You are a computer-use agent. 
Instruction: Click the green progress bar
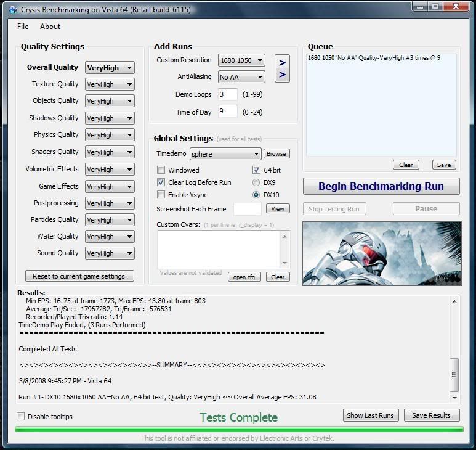click(239, 429)
